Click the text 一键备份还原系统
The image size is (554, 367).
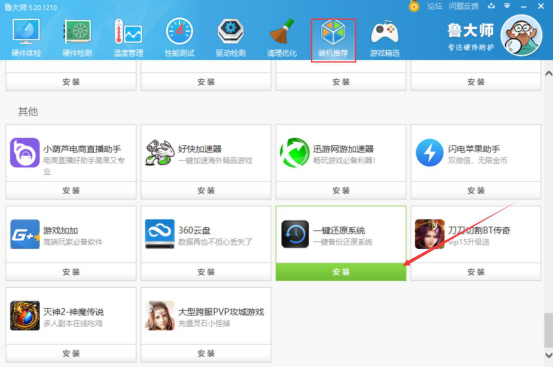[x=343, y=242]
